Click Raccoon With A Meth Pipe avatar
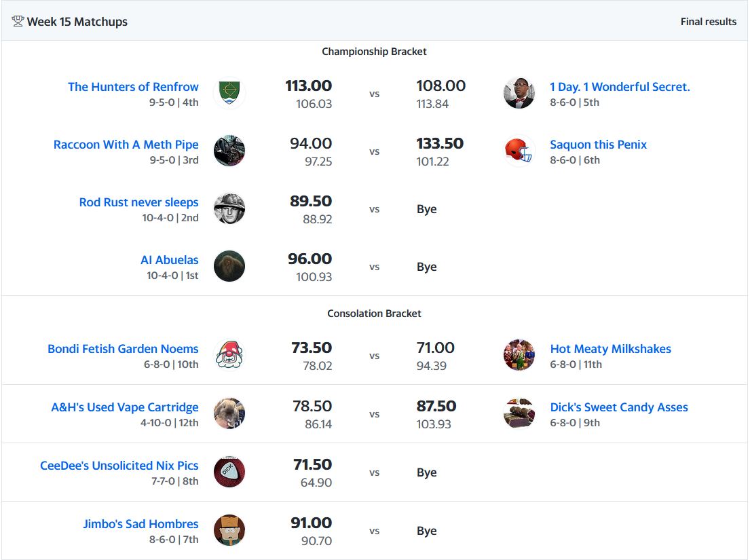750x560 pixels. (229, 151)
